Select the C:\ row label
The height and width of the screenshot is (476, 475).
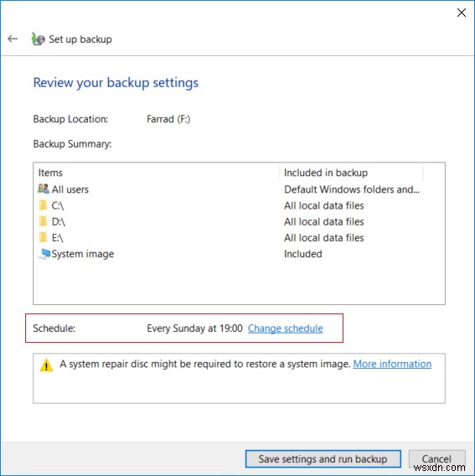58,206
